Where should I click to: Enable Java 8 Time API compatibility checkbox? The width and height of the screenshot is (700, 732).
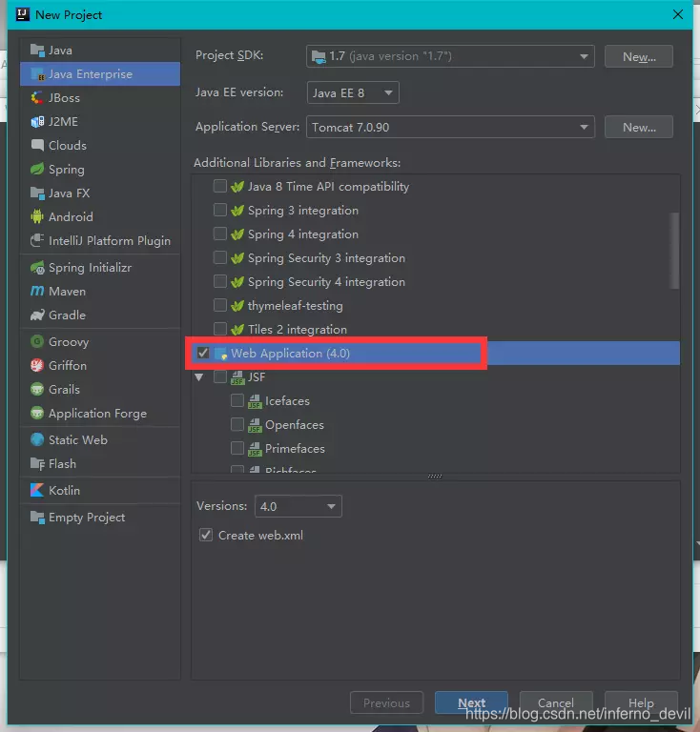tap(220, 186)
